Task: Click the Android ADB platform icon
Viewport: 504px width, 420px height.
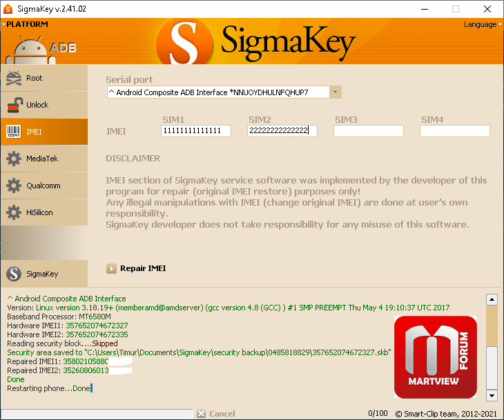Action: pos(41,49)
